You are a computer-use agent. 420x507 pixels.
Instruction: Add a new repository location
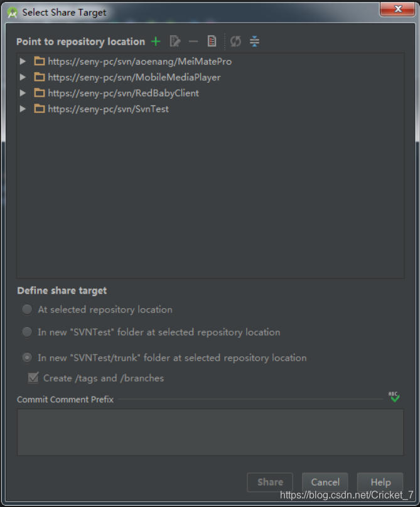point(155,41)
